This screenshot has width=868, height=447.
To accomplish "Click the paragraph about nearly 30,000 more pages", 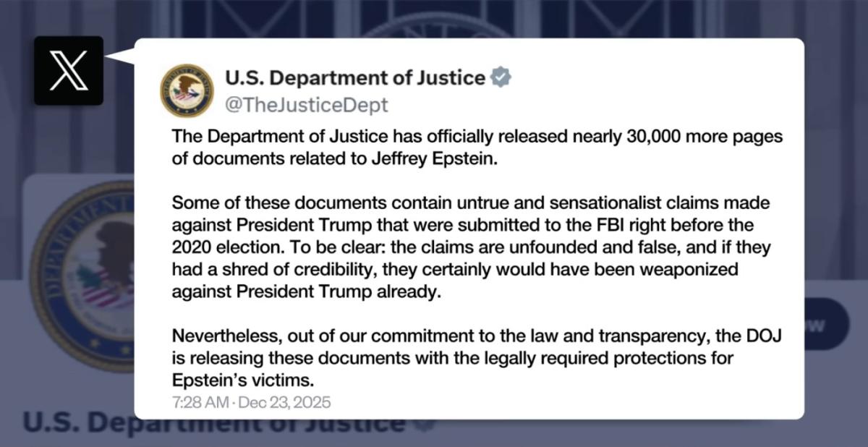I will click(477, 148).
